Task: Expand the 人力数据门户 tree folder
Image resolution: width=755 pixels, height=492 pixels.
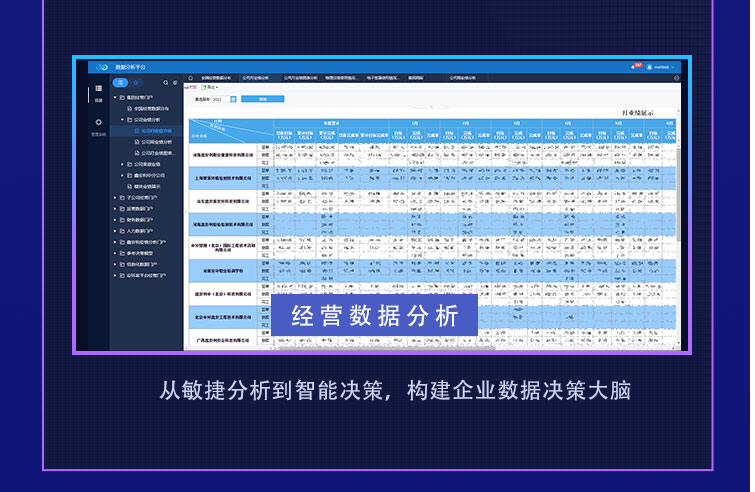Action: [115, 230]
